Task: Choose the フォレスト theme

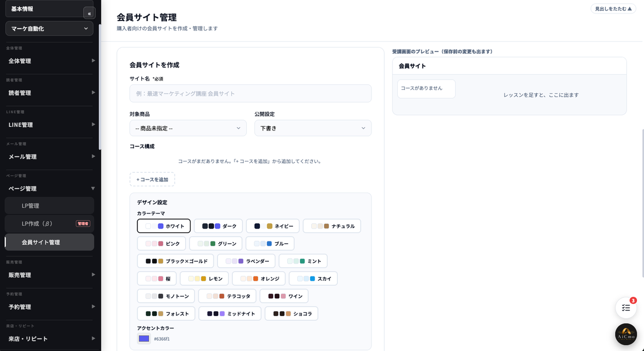Action: [x=166, y=313]
